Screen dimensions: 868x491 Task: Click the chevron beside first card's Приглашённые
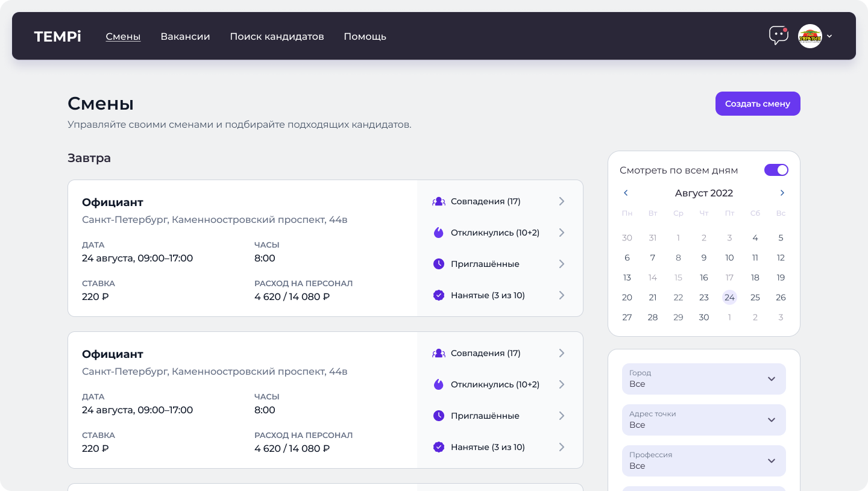[561, 264]
